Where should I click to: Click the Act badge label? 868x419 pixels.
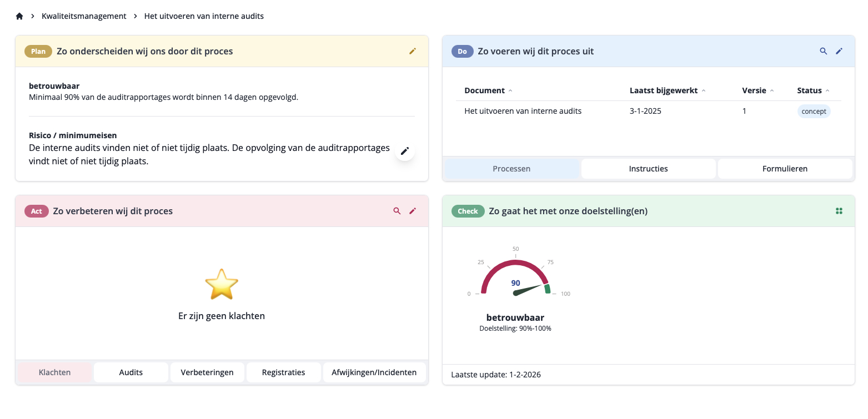pyautogui.click(x=37, y=211)
